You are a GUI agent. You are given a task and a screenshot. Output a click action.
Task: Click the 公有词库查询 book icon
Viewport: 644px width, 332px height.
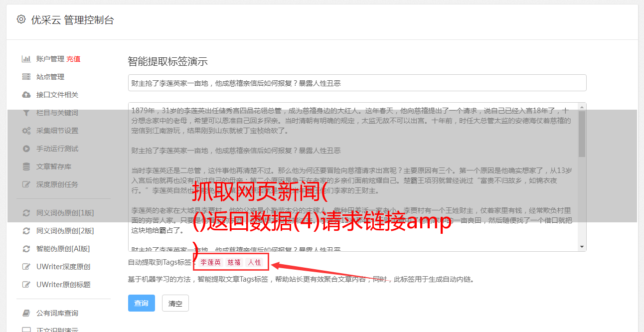point(26,313)
